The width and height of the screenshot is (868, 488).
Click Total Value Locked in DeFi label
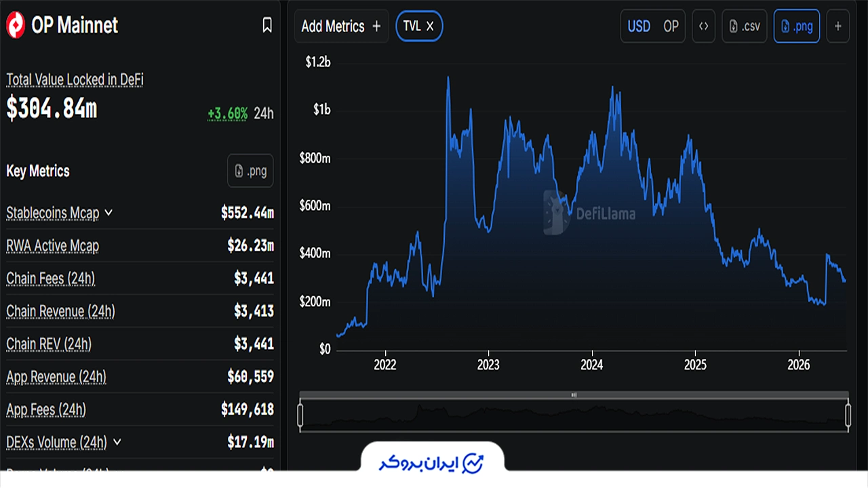75,80
